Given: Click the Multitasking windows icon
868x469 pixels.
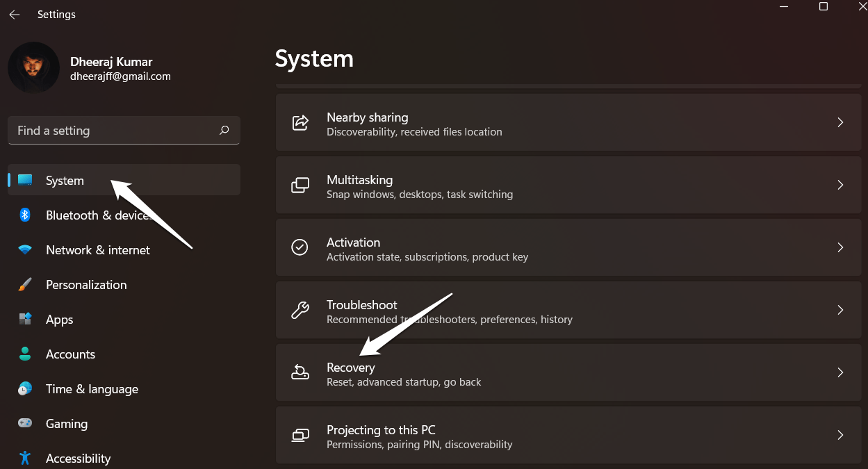Looking at the screenshot, I should 300,186.
